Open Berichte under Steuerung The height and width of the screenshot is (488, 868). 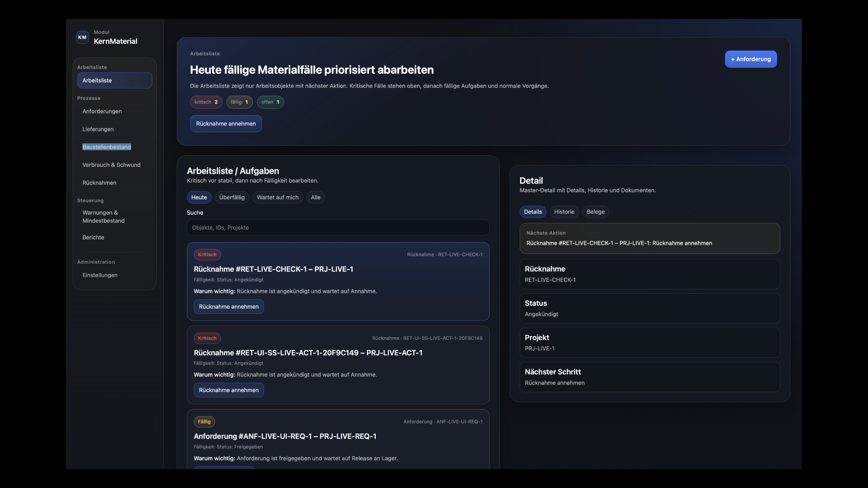click(x=93, y=237)
